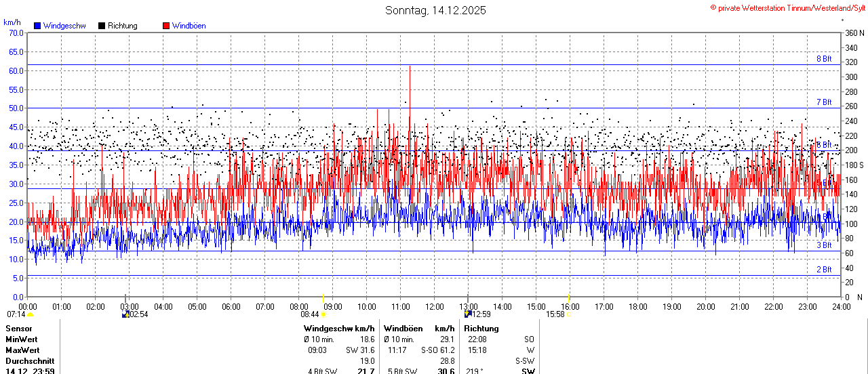Click the sunrise icon next to 07:14

click(30, 314)
